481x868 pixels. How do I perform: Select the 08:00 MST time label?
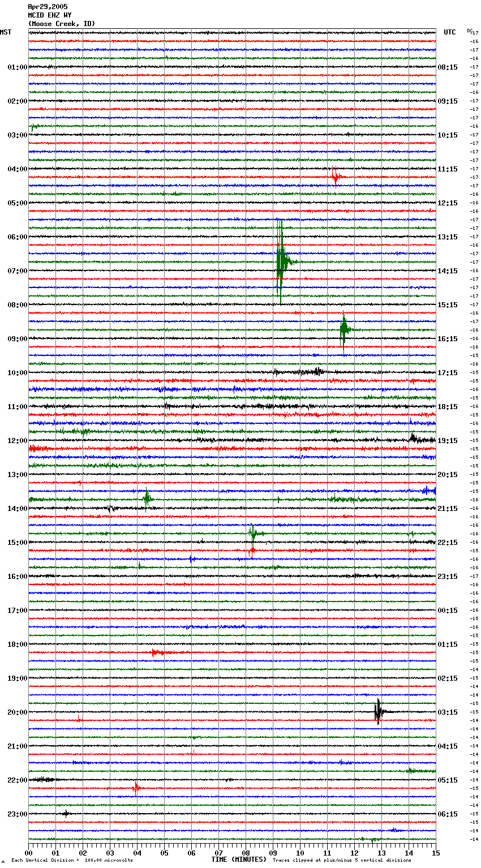[x=18, y=305]
